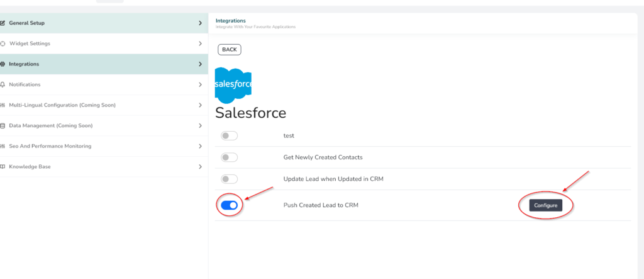
Task: Open the Knowledge Base section
Action: [x=104, y=167]
